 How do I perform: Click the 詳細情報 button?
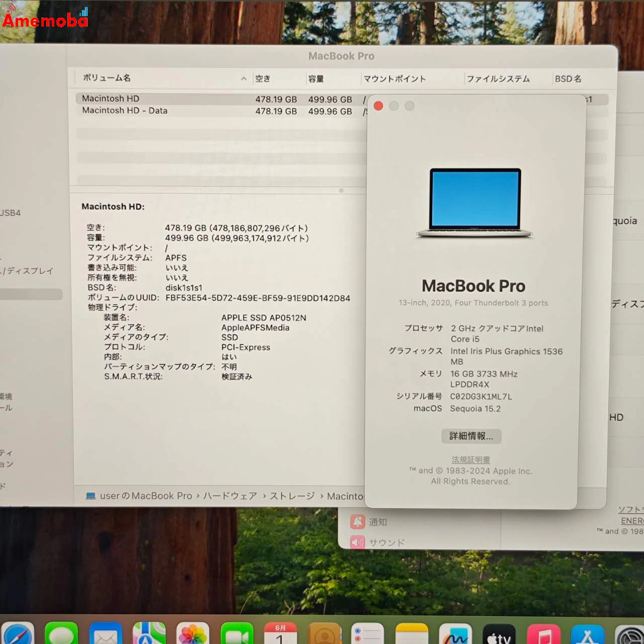471,436
